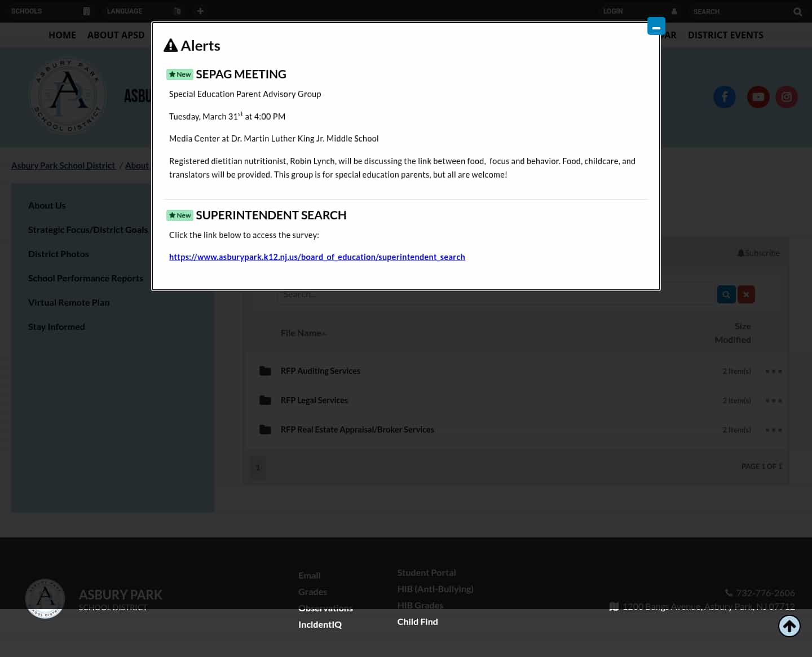Click the Subscribe bell icon

coord(741,253)
